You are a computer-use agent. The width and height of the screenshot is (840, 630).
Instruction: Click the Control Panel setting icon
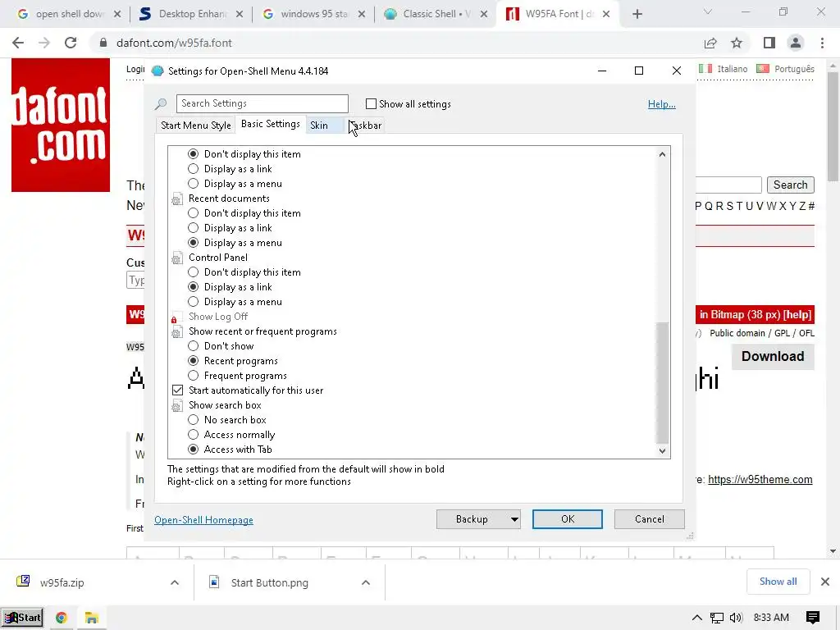pyautogui.click(x=177, y=258)
